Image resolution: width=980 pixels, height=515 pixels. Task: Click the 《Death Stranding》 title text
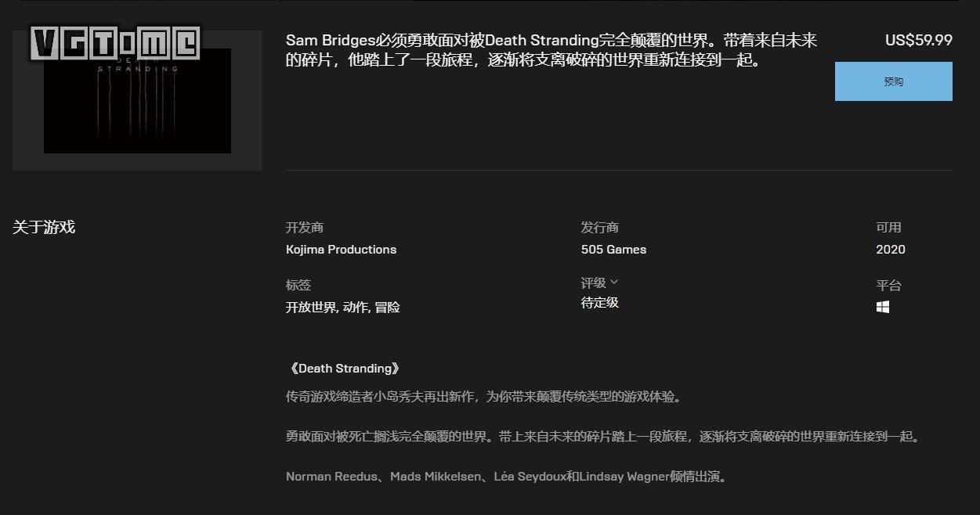(344, 369)
